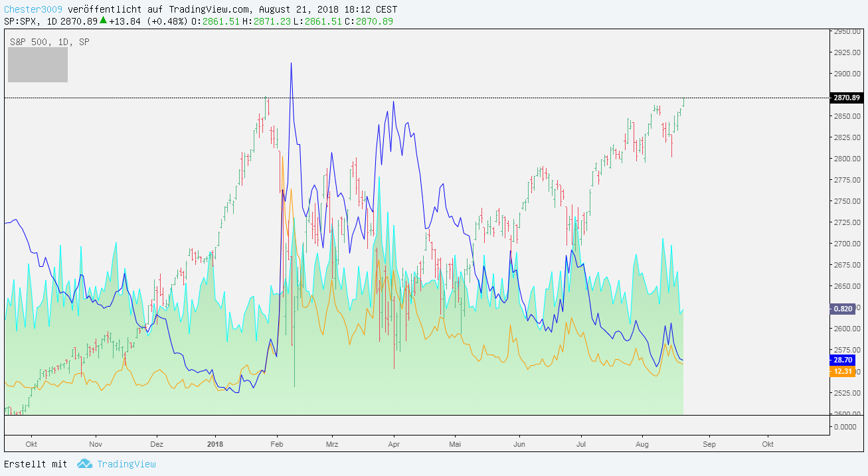Click the orange 12.31 indicator label
Screen dimensions: 868x476
[x=842, y=372]
